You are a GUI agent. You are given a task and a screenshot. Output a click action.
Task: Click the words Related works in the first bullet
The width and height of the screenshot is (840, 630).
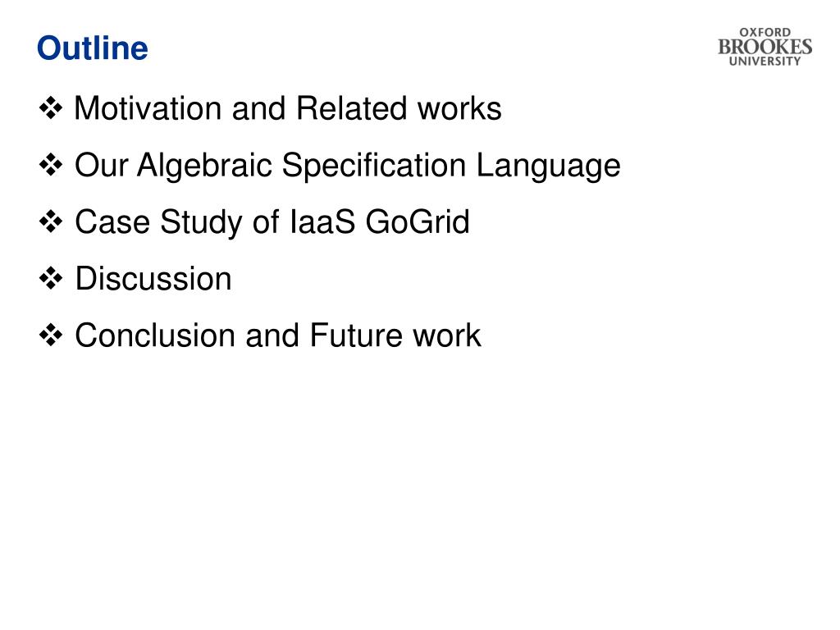pos(399,108)
